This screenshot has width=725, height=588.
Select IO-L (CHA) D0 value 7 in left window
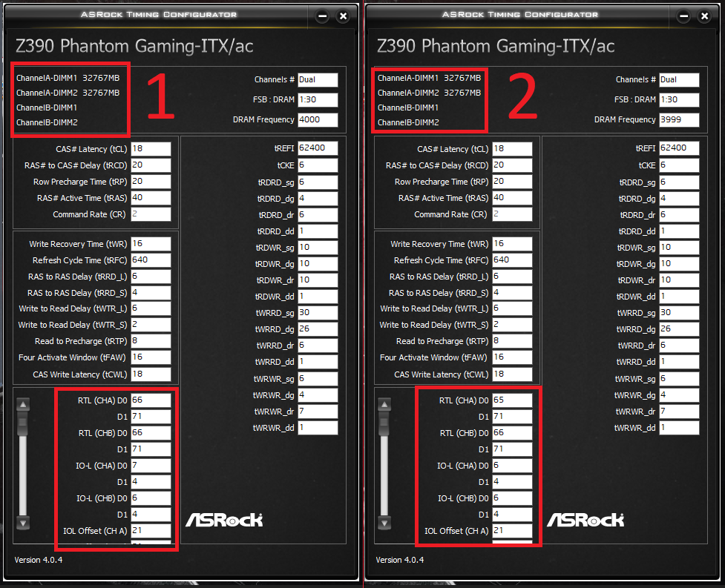pyautogui.click(x=151, y=465)
